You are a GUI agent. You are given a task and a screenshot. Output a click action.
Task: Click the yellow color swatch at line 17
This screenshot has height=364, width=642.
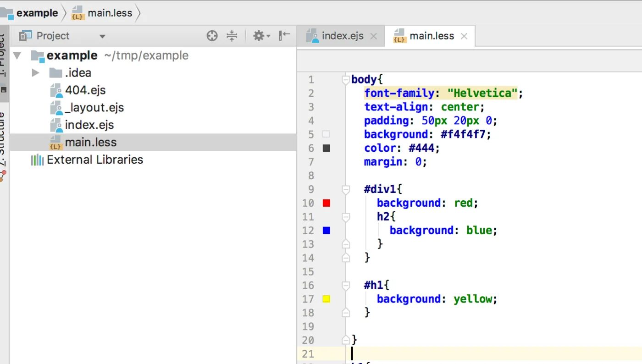point(327,299)
